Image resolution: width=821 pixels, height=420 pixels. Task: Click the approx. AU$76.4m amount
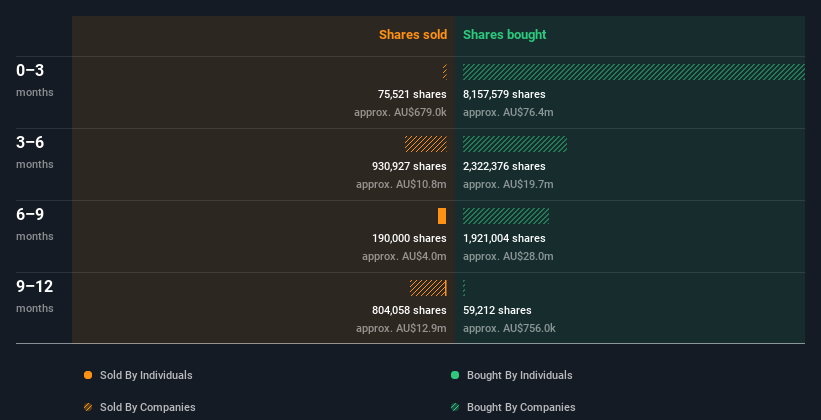click(508, 113)
